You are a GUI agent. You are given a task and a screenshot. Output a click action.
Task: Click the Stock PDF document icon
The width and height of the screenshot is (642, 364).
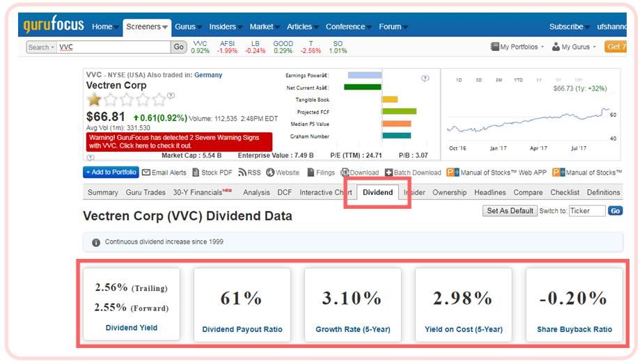(x=196, y=173)
